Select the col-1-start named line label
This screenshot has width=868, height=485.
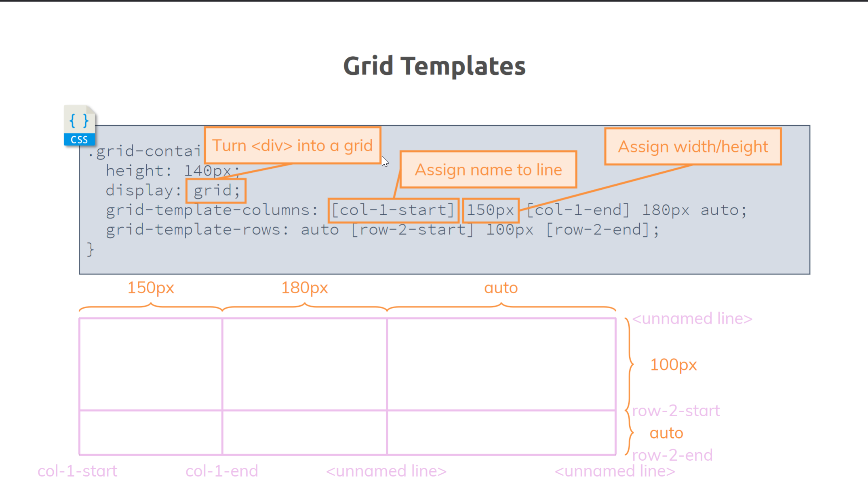77,471
